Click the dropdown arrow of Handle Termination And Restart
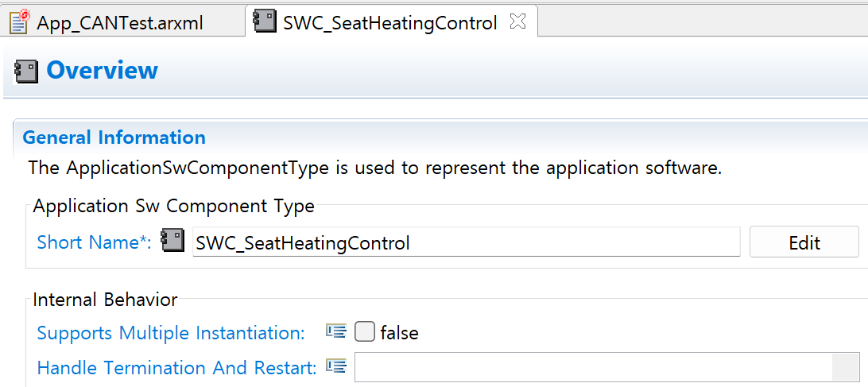Screen dimensions: 868x387 point(846,367)
